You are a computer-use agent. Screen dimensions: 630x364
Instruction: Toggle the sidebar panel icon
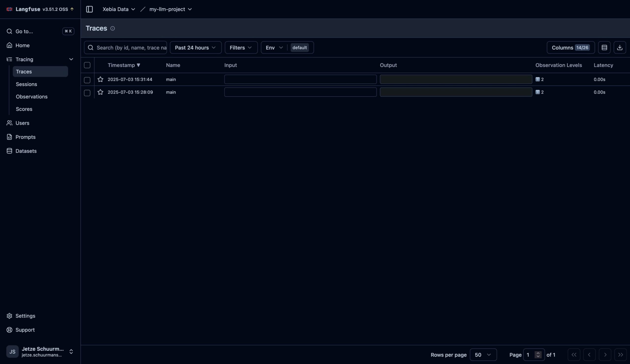click(89, 9)
